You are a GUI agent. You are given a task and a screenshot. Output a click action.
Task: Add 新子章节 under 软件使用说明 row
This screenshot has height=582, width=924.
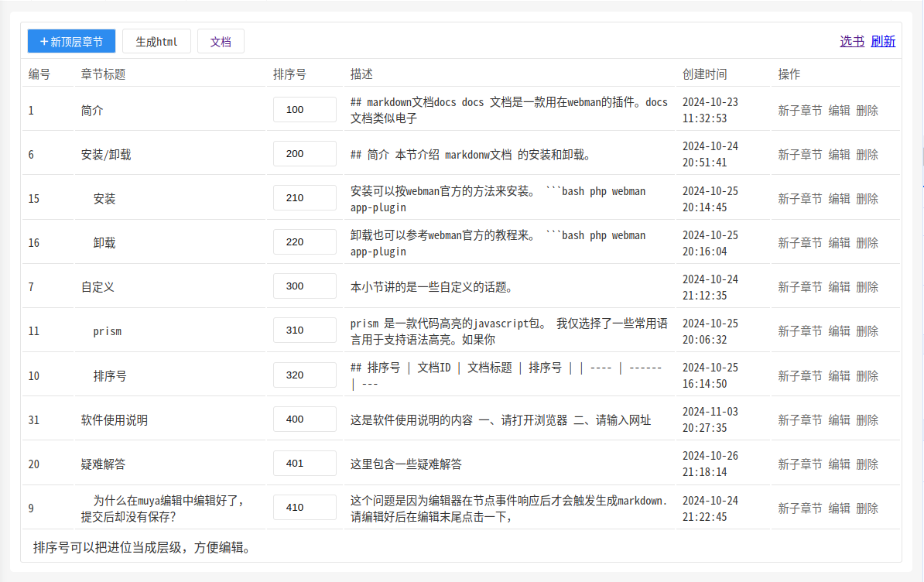(799, 420)
